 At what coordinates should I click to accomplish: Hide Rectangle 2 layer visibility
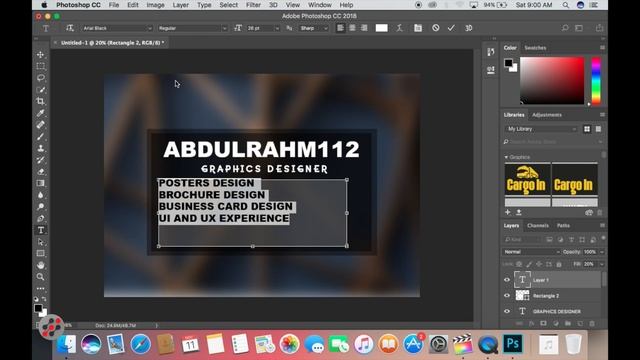tap(507, 296)
